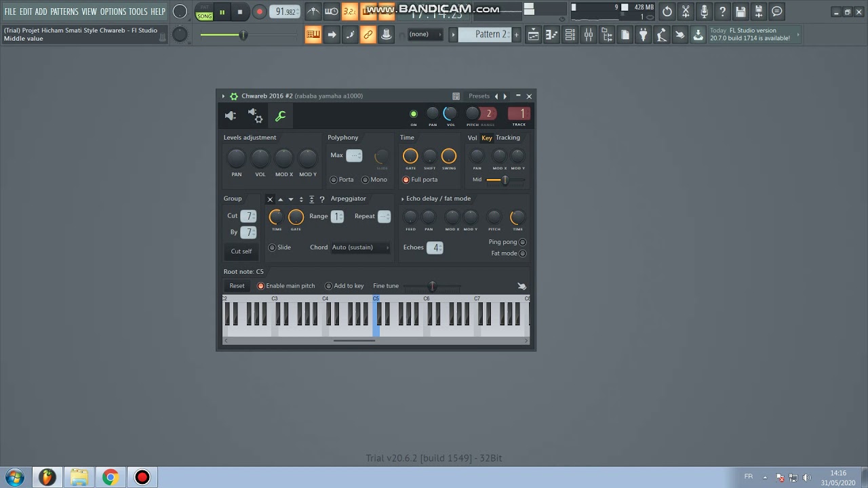Open the PATTERNS menu

pyautogui.click(x=64, y=12)
